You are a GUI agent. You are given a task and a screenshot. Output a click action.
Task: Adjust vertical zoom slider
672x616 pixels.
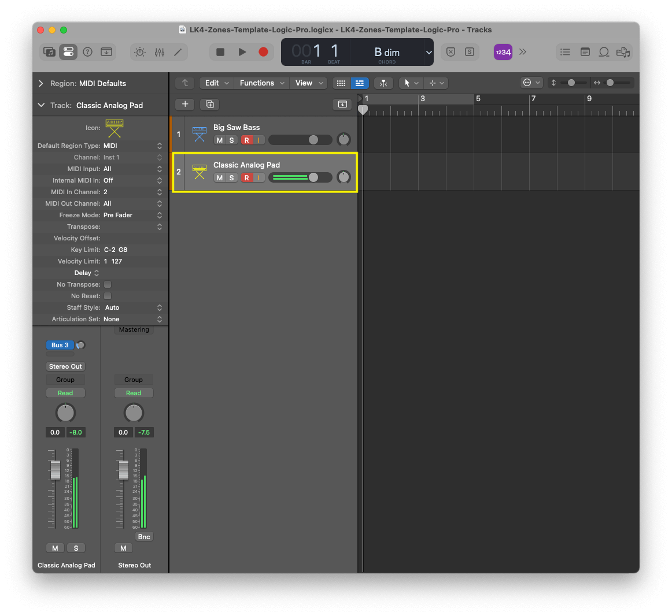(572, 83)
